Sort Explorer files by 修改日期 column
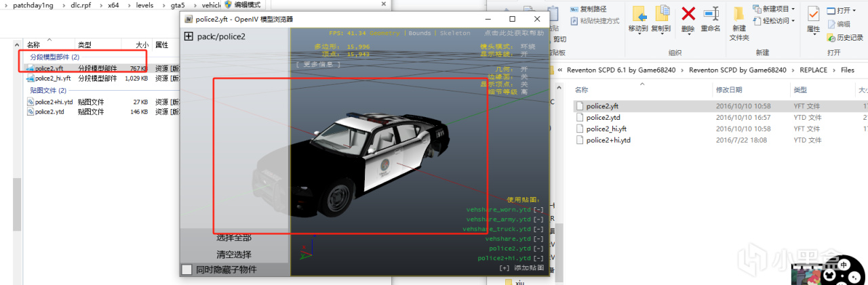Viewport: 868px width, 285px height. coord(729,89)
